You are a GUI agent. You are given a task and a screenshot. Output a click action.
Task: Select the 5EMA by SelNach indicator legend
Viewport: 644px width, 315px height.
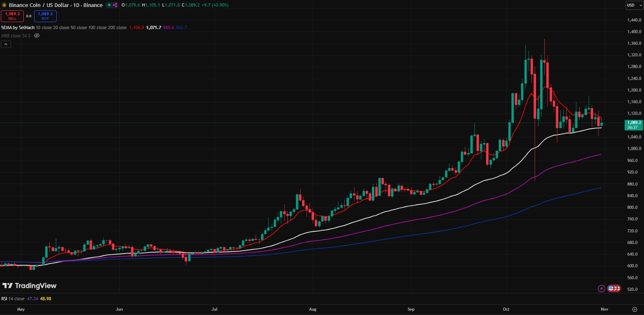coord(18,27)
